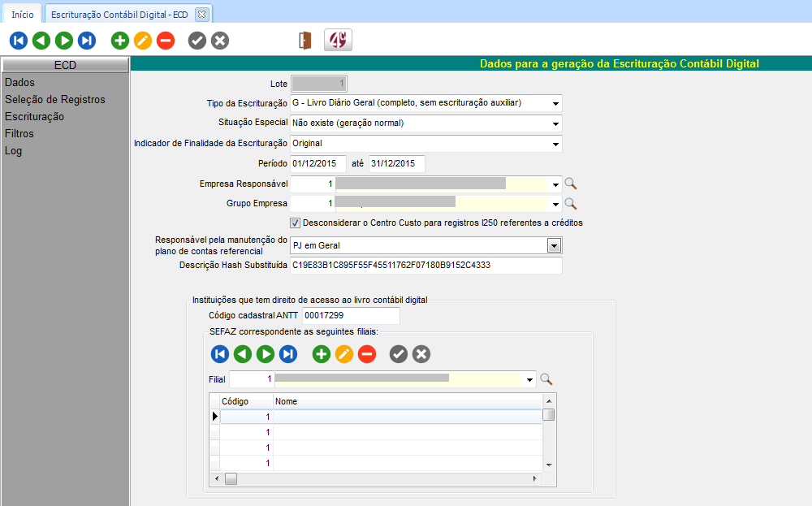Open Tipo da Escrituração dropdown
812x506 pixels.
point(555,104)
